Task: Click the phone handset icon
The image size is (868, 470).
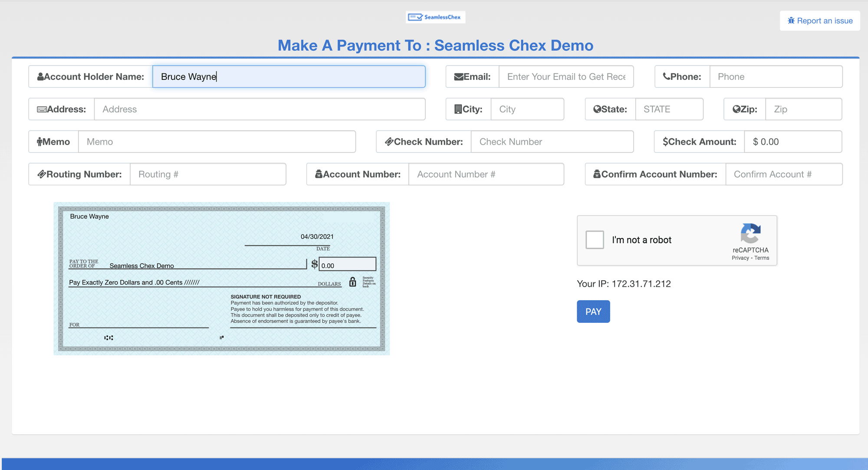Action: pyautogui.click(x=666, y=76)
